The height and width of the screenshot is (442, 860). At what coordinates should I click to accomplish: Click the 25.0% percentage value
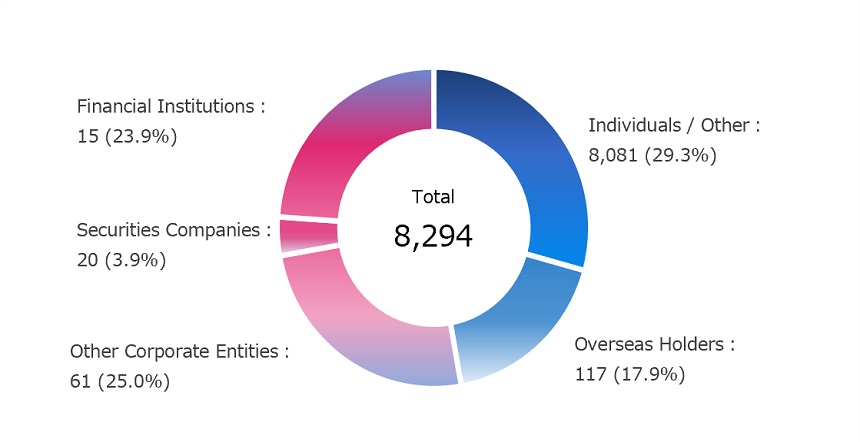pyautogui.click(x=134, y=381)
